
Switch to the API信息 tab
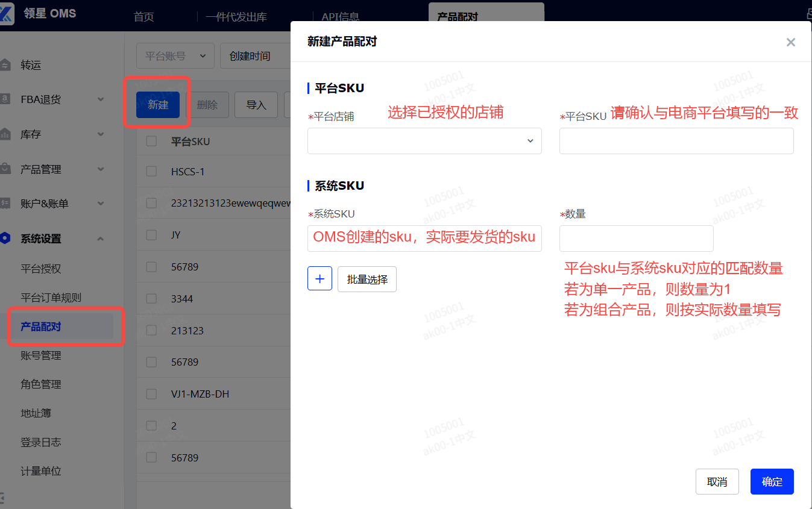340,17
